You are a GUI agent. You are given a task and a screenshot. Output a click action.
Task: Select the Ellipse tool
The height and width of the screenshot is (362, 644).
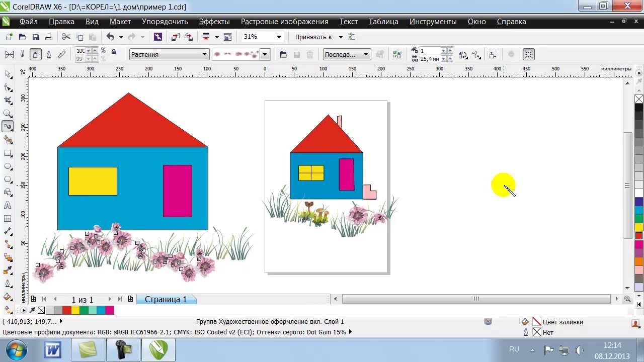[8, 166]
